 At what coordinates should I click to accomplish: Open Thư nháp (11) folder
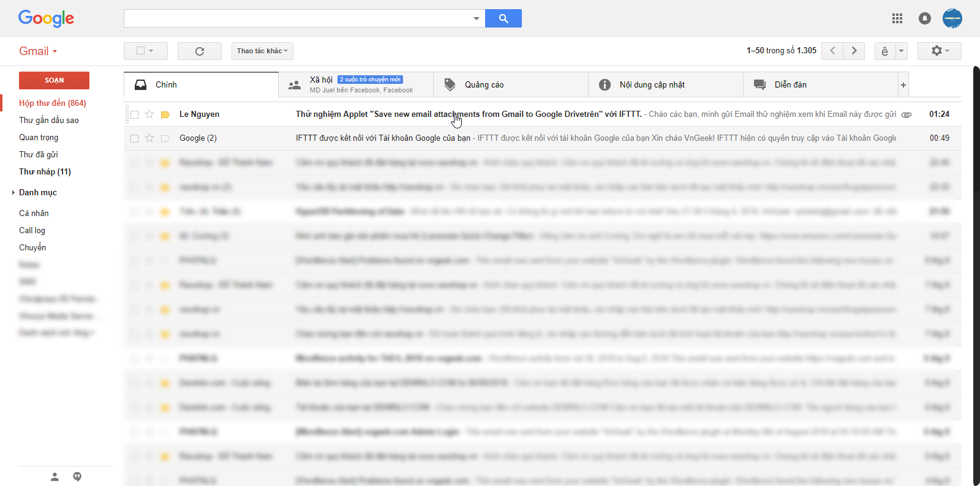point(45,172)
